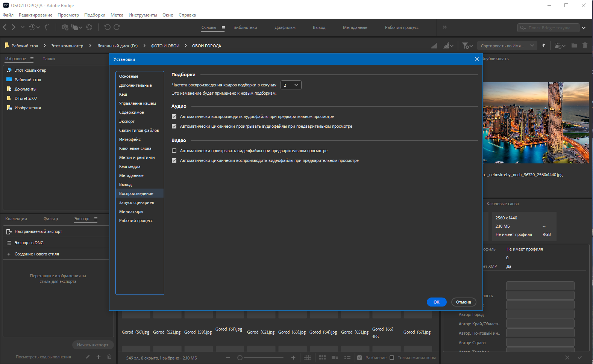Click the ascending order arrow icon

[544, 46]
